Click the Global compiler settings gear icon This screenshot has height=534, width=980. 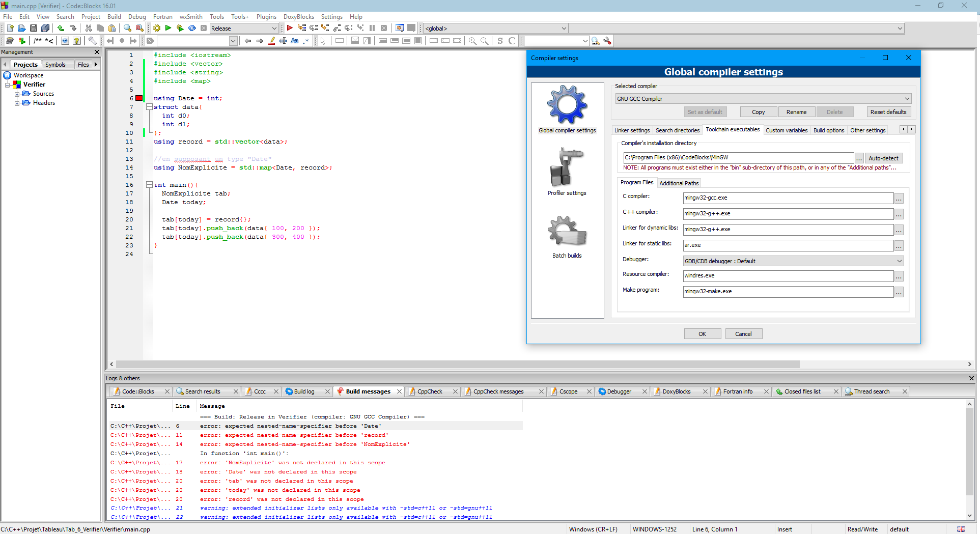[x=567, y=105]
